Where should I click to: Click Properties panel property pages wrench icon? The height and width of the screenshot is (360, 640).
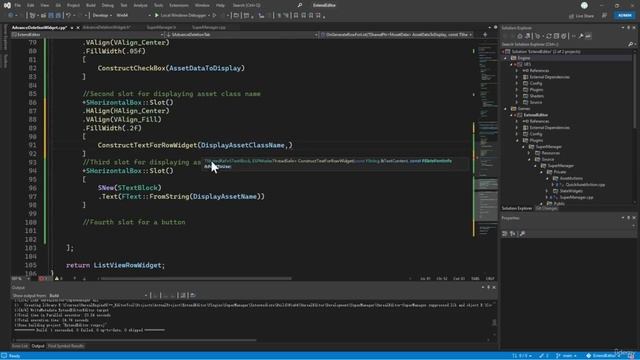click(522, 233)
